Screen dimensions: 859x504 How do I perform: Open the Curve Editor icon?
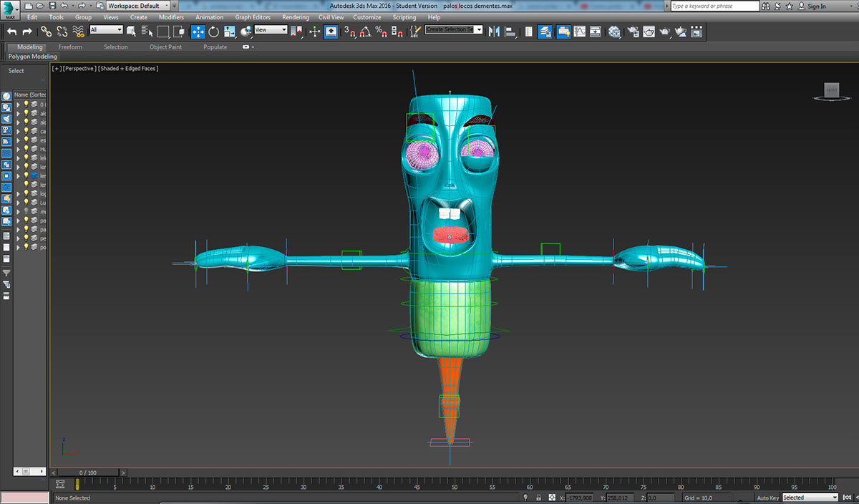pos(579,31)
